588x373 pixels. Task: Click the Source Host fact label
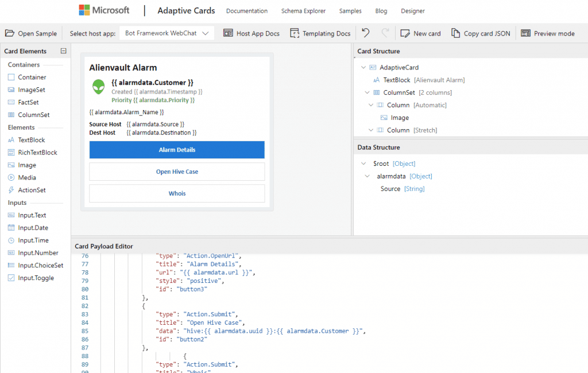tap(106, 124)
